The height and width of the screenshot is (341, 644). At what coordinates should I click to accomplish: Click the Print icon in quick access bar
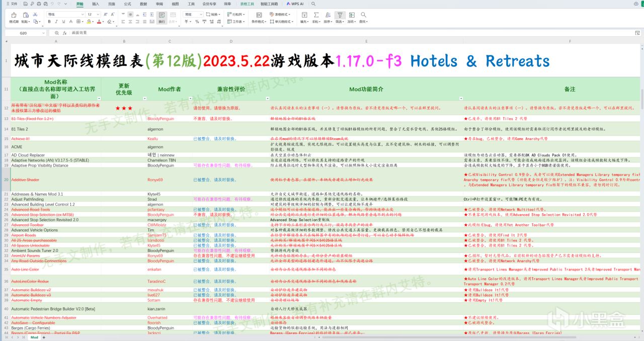[x=39, y=4]
